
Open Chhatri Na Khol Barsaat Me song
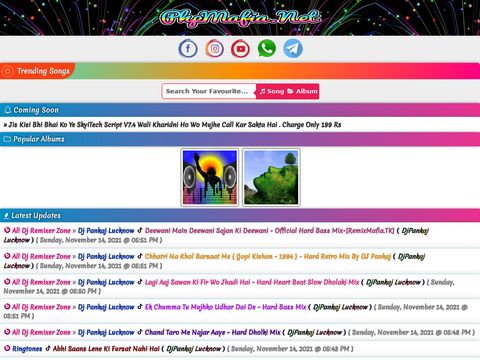tap(268, 256)
